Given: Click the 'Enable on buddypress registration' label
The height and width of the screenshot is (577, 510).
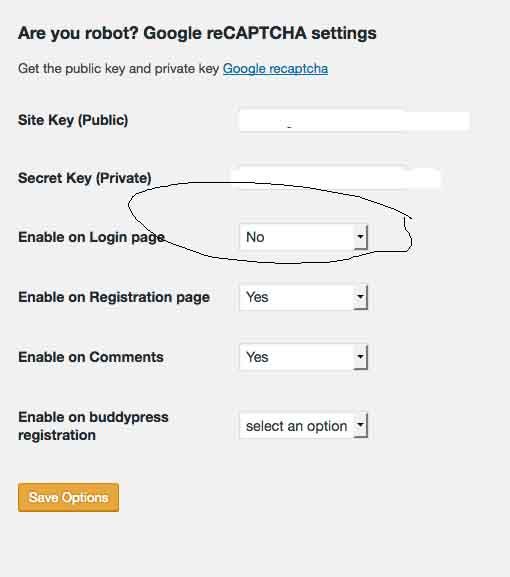Looking at the screenshot, I should [x=93, y=426].
